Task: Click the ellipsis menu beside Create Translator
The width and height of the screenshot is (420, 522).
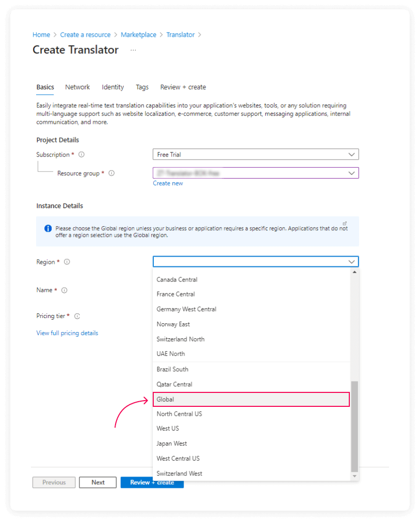Action: point(133,50)
